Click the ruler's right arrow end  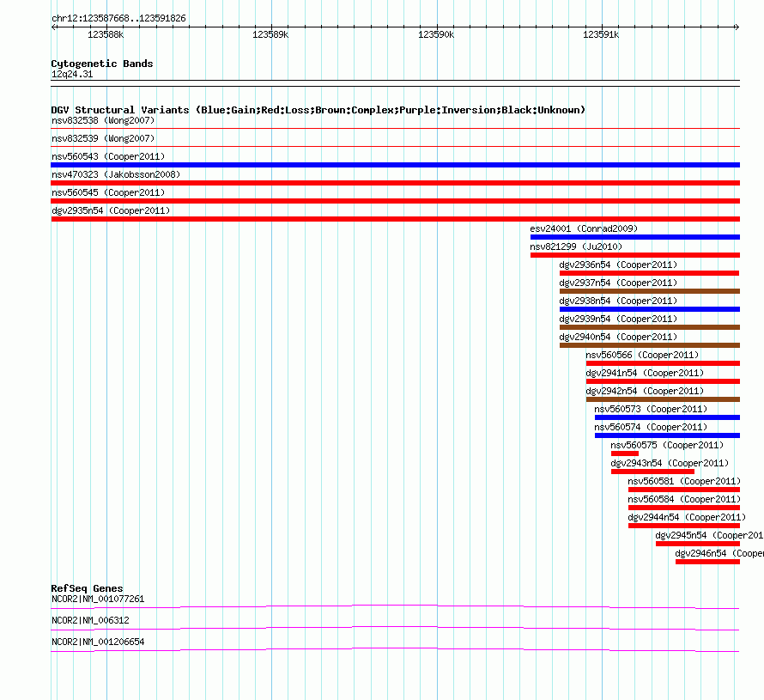[x=737, y=27]
